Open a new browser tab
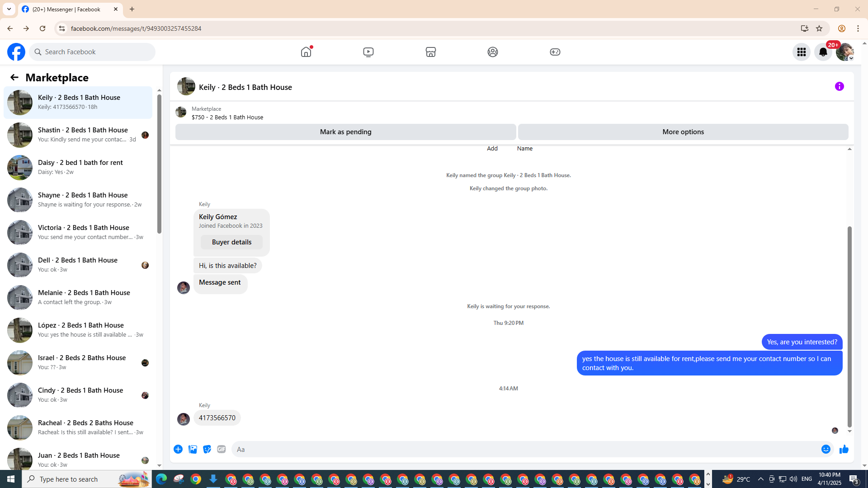Screen dimensions: 868x488 pyautogui.click(x=132, y=9)
